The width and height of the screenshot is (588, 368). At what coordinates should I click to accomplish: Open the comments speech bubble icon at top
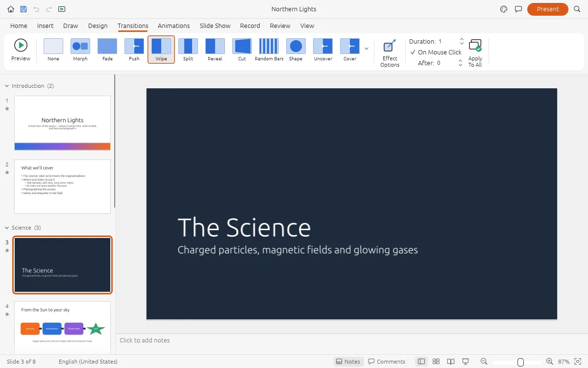518,9
